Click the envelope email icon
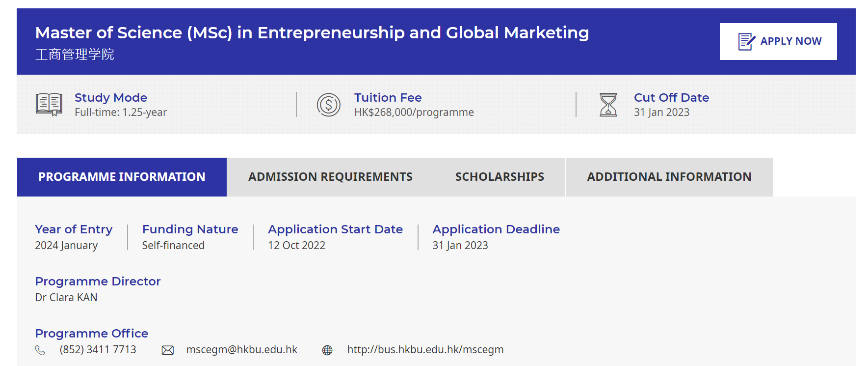Viewport: 868px width, 366px height. click(x=168, y=350)
